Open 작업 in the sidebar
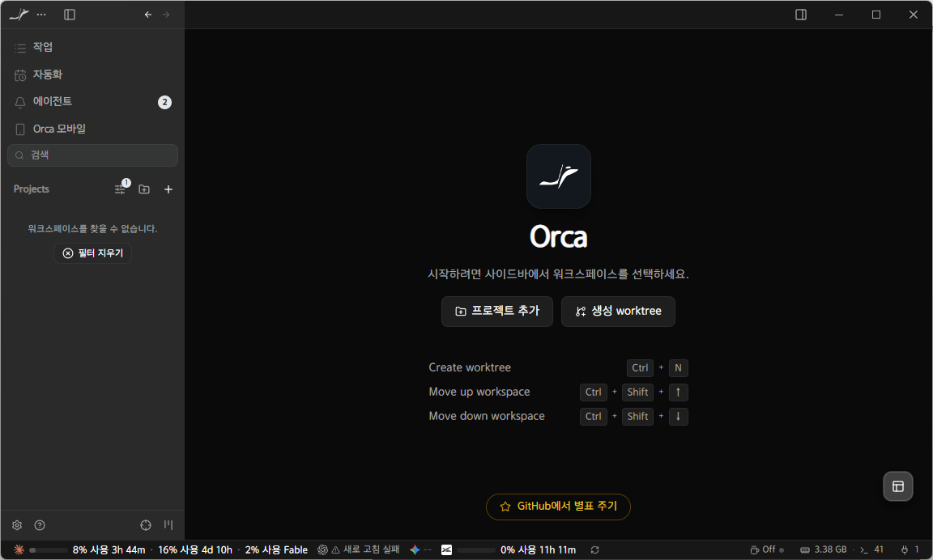The image size is (933, 560). pyautogui.click(x=92, y=47)
